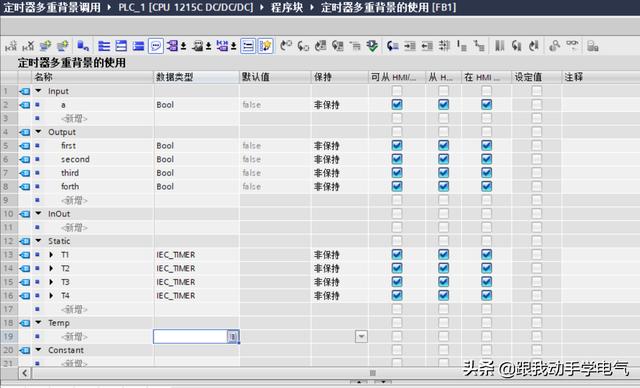
Task: Uncheck 在 HMI checkbox for row second
Action: 486,159
